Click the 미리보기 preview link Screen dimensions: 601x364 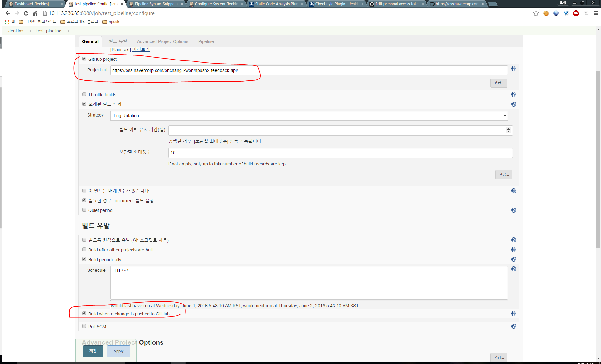coord(141,50)
